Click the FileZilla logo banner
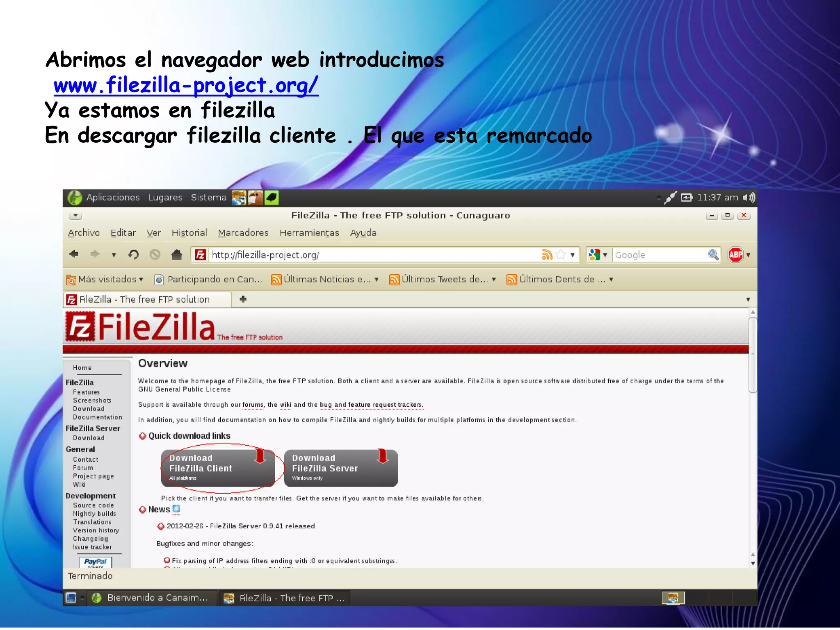840x630 pixels. click(174, 326)
